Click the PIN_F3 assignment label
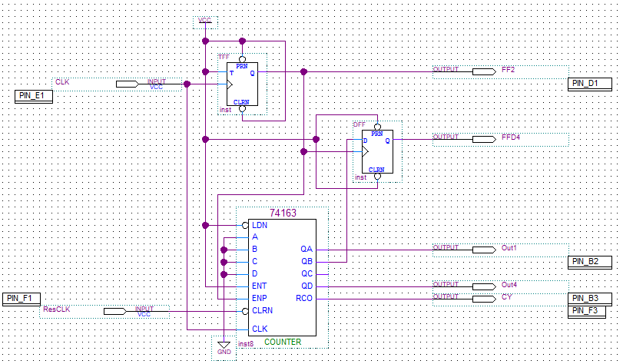 click(587, 312)
